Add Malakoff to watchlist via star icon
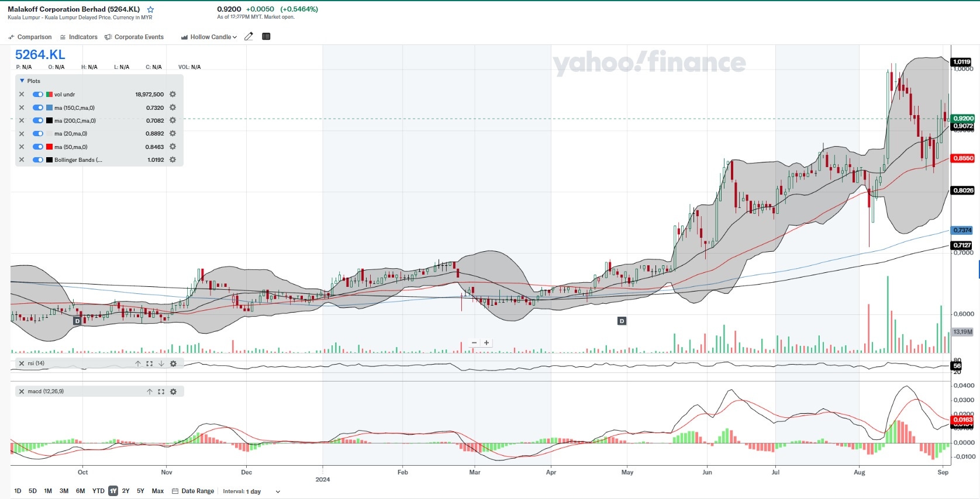Viewport: 980px width, 499px height. click(x=150, y=9)
